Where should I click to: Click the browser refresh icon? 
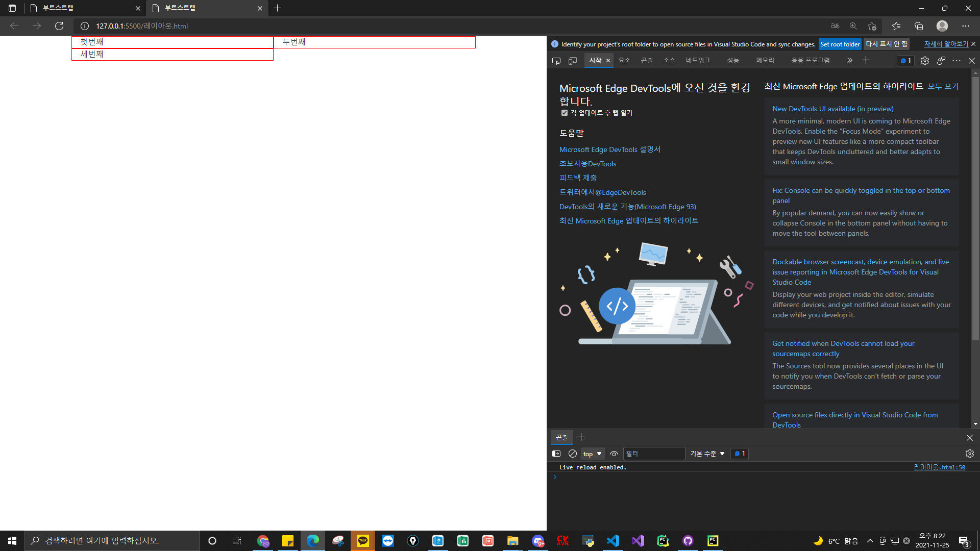(59, 26)
